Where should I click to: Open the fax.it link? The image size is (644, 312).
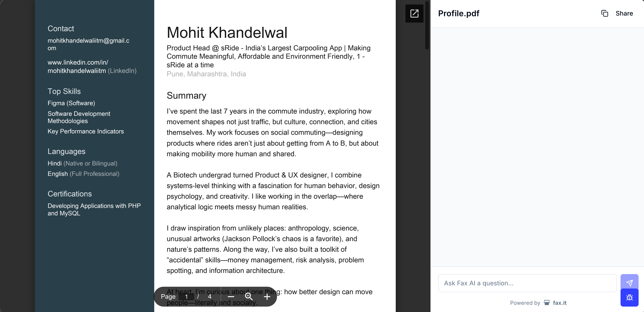click(x=559, y=303)
